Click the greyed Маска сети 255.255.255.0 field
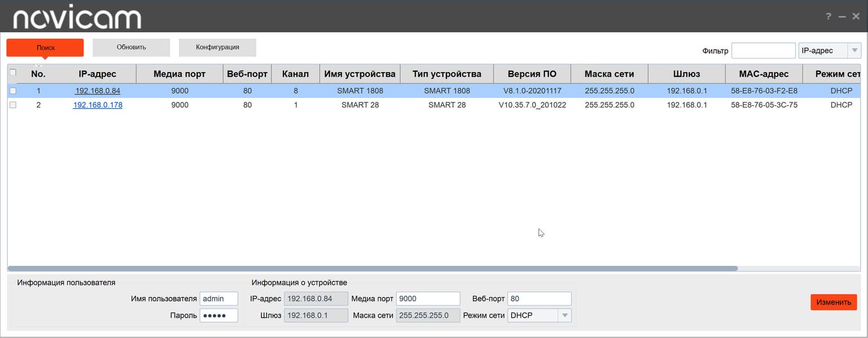Image resolution: width=868 pixels, height=338 pixels. click(428, 315)
